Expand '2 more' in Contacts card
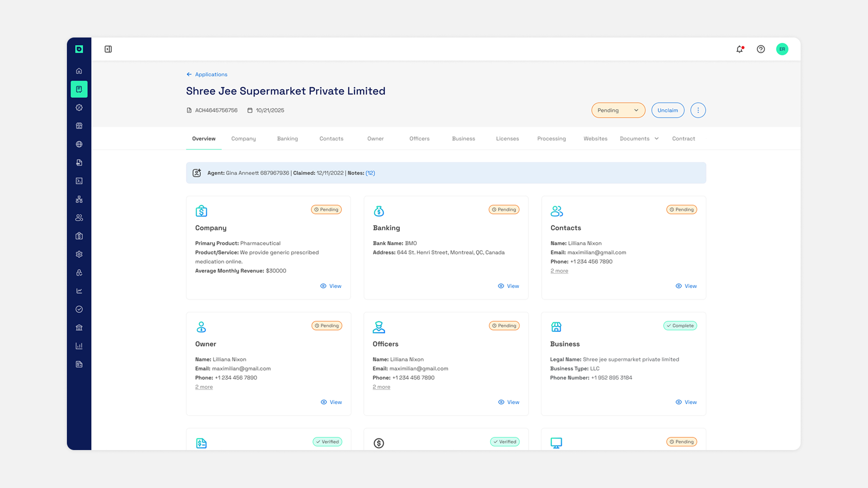The width and height of the screenshot is (868, 488). [x=559, y=271]
